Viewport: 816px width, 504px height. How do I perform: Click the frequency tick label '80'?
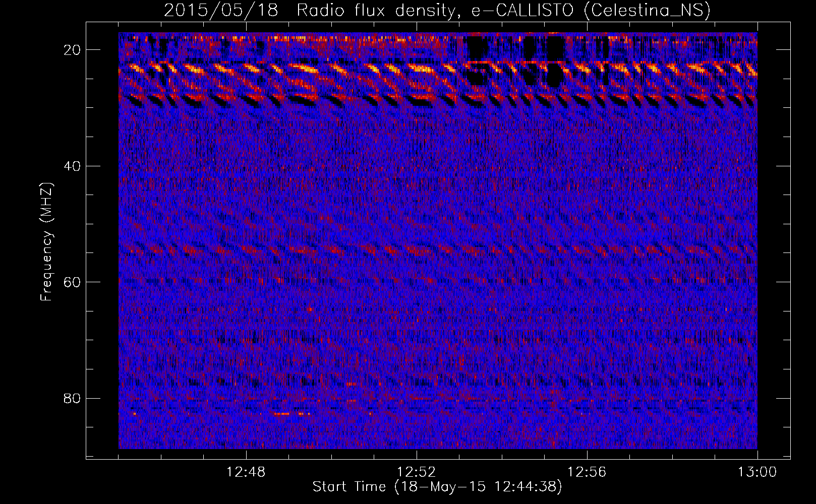click(x=73, y=399)
